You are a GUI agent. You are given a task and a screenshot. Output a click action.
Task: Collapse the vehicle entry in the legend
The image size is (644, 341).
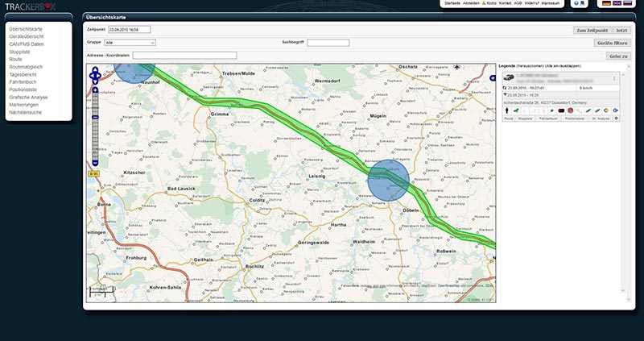pos(615,78)
